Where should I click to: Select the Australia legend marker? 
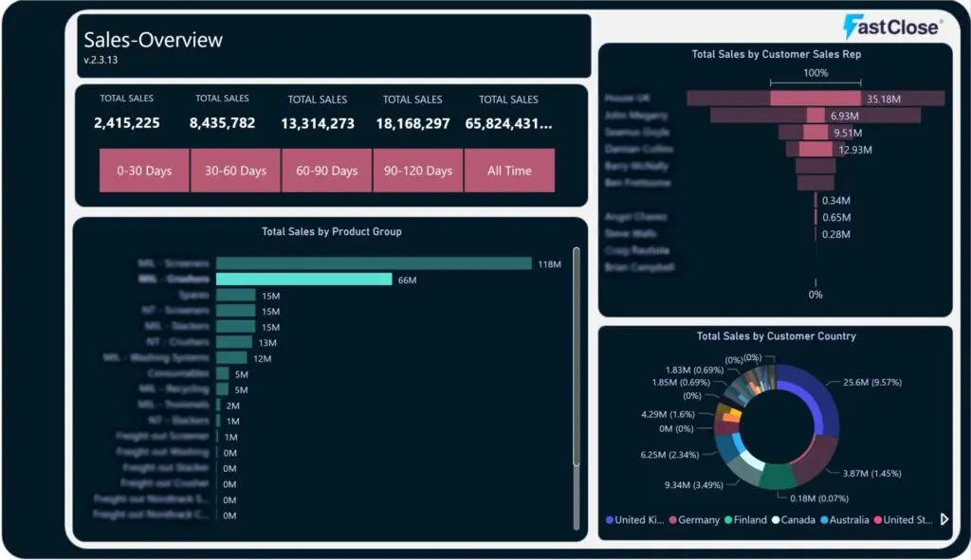(824, 520)
